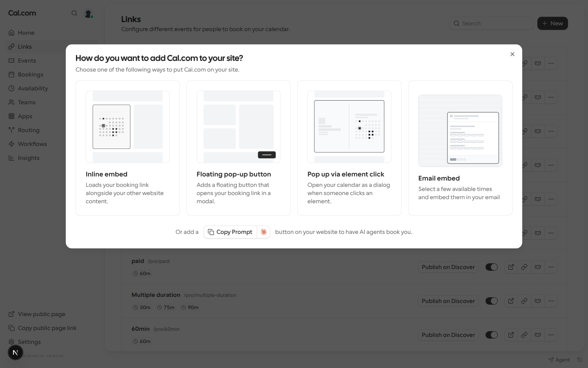Choose the Inline embed card
Screen dimensions: 588x368
pos(127,148)
